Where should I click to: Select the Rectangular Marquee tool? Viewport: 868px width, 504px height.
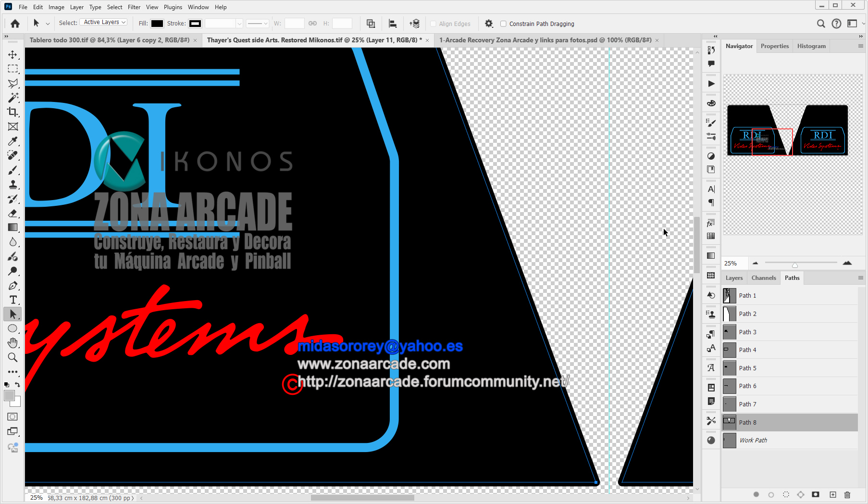coord(13,69)
